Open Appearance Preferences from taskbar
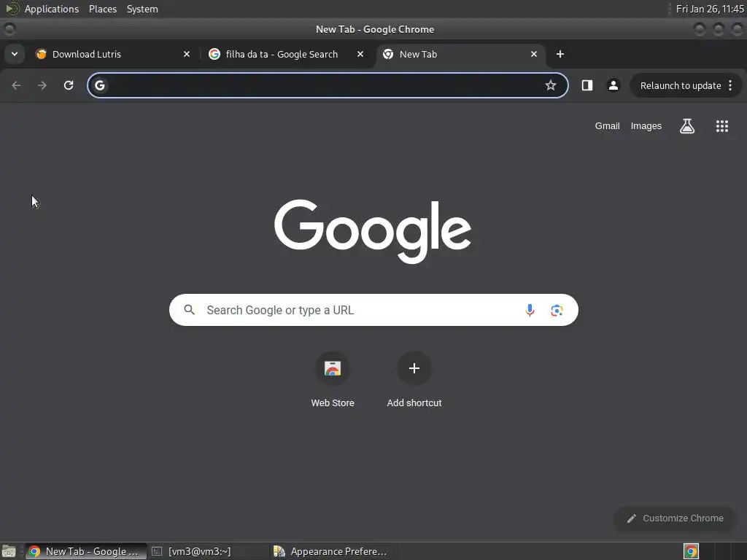This screenshot has height=560, width=747. pyautogui.click(x=330, y=551)
